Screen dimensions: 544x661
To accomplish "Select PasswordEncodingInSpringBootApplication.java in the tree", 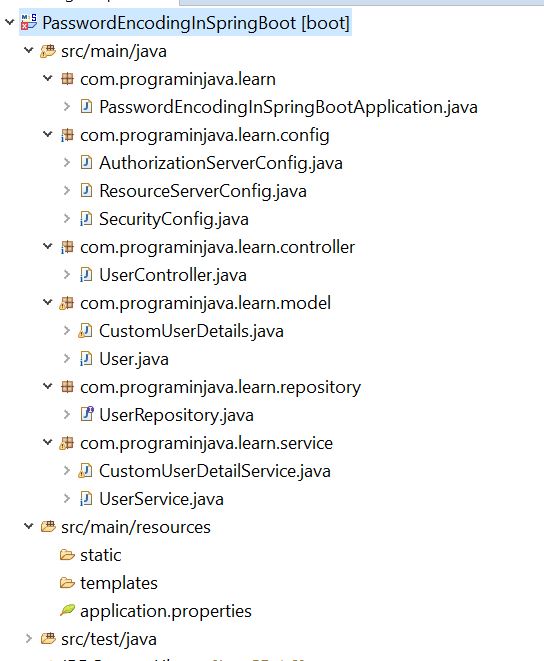I will click(x=288, y=107).
